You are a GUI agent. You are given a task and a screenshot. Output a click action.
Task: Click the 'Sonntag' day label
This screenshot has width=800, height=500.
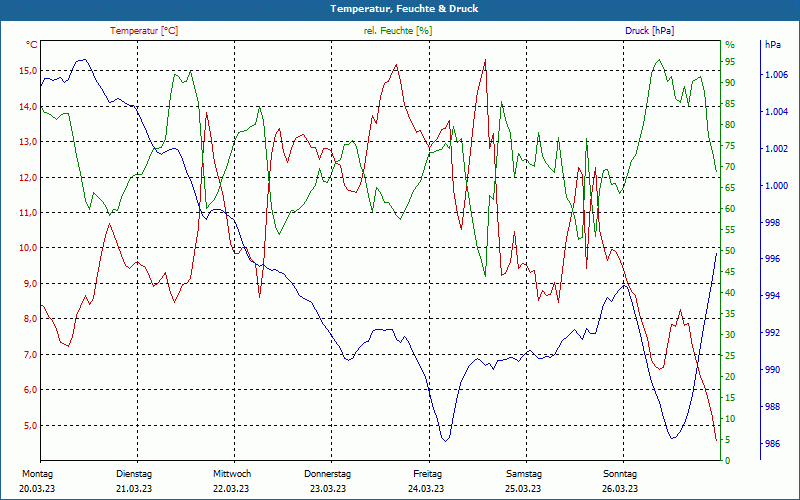point(620,474)
